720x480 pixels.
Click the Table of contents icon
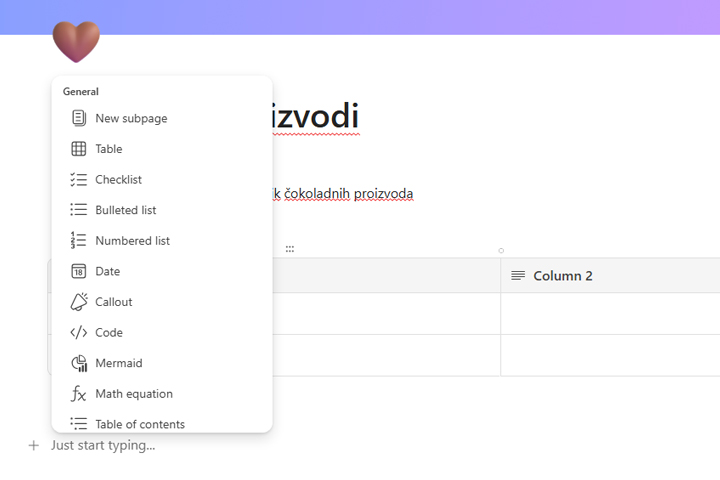79,424
